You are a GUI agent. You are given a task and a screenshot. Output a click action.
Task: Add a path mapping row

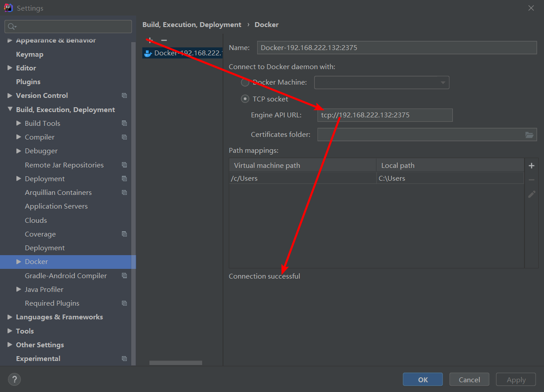532,166
